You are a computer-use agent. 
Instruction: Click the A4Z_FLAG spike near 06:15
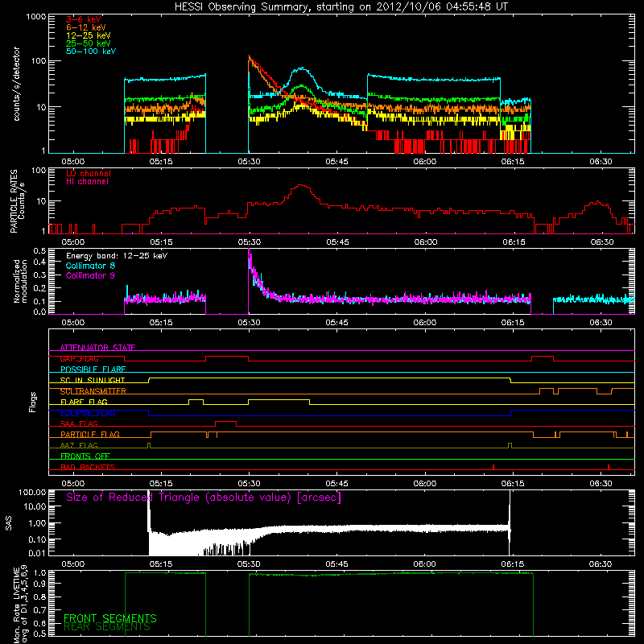[510, 445]
